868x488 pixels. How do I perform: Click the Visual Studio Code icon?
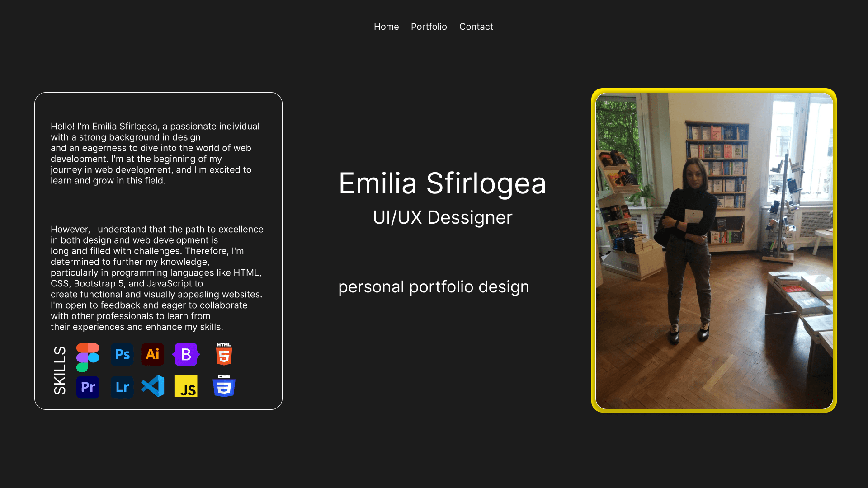153,386
